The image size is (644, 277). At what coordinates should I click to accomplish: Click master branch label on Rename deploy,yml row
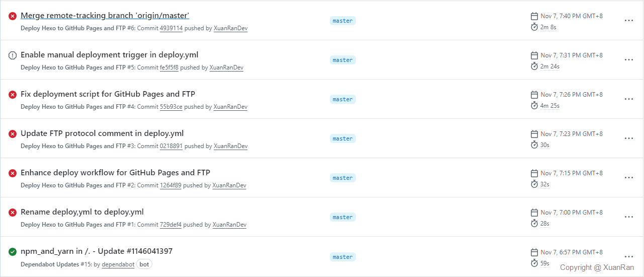[343, 217]
